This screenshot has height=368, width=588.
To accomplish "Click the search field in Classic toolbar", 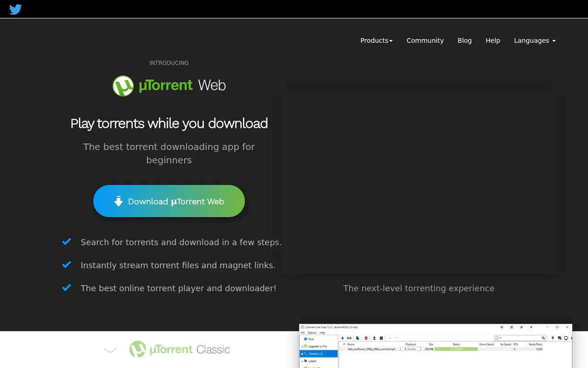I will pyautogui.click(x=520, y=338).
